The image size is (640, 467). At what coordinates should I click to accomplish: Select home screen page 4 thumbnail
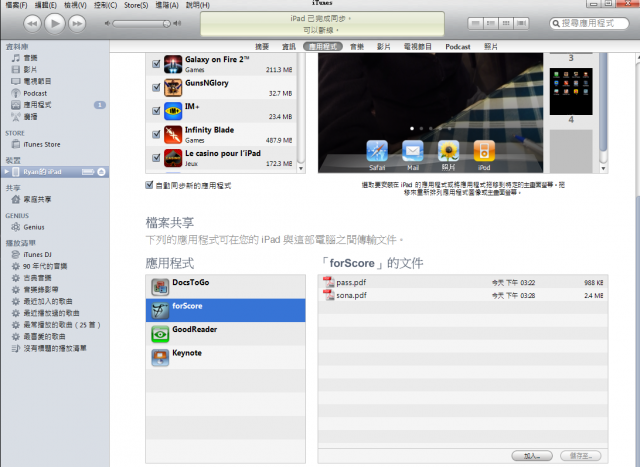tap(571, 91)
